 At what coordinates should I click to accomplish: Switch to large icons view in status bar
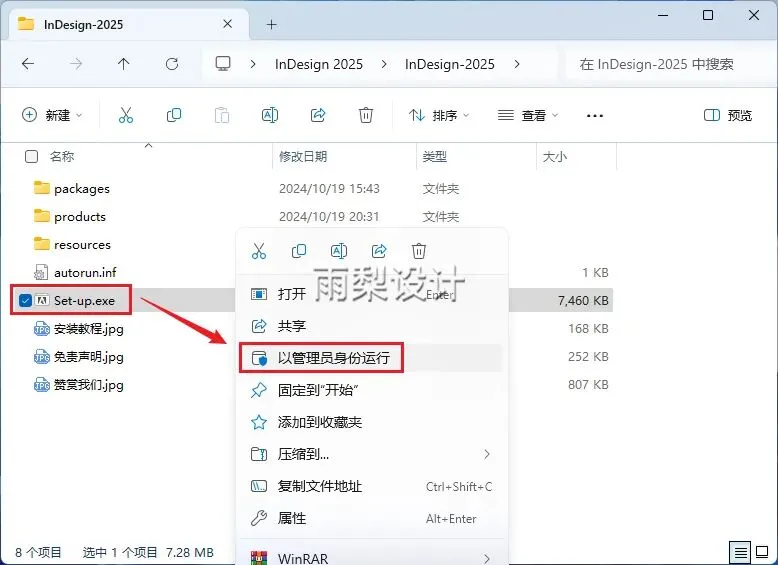762,552
